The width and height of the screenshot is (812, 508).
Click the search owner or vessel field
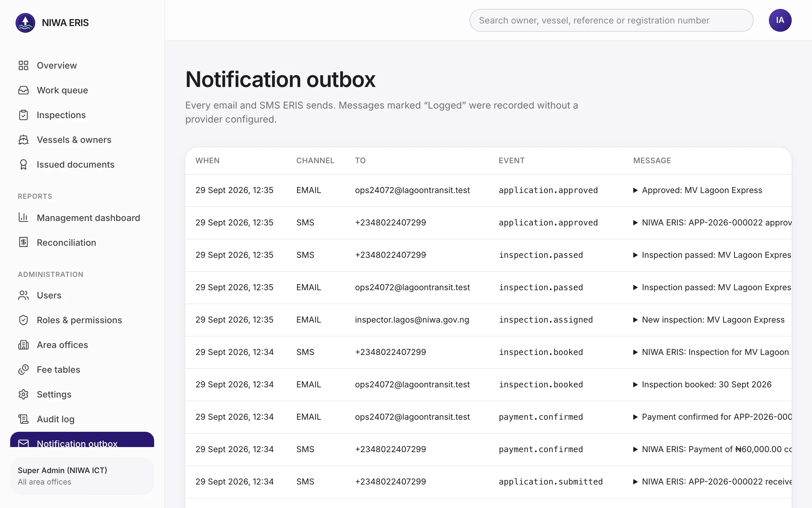click(611, 21)
